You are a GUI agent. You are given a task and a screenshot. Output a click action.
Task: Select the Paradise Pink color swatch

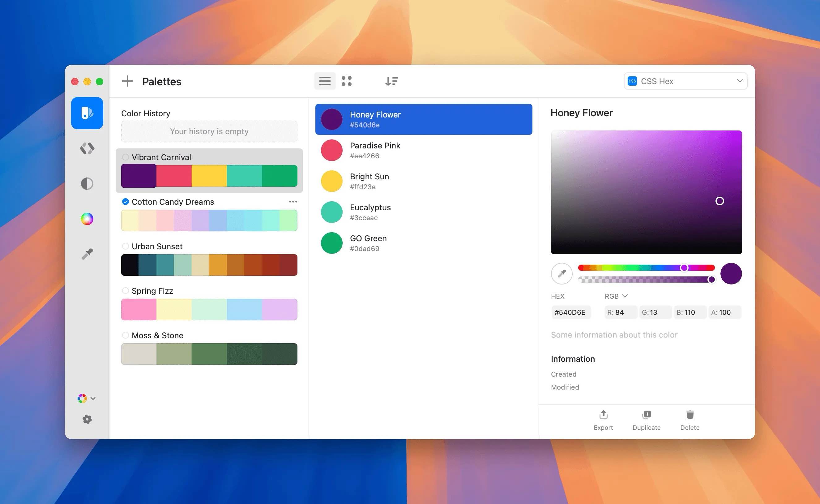(x=331, y=150)
